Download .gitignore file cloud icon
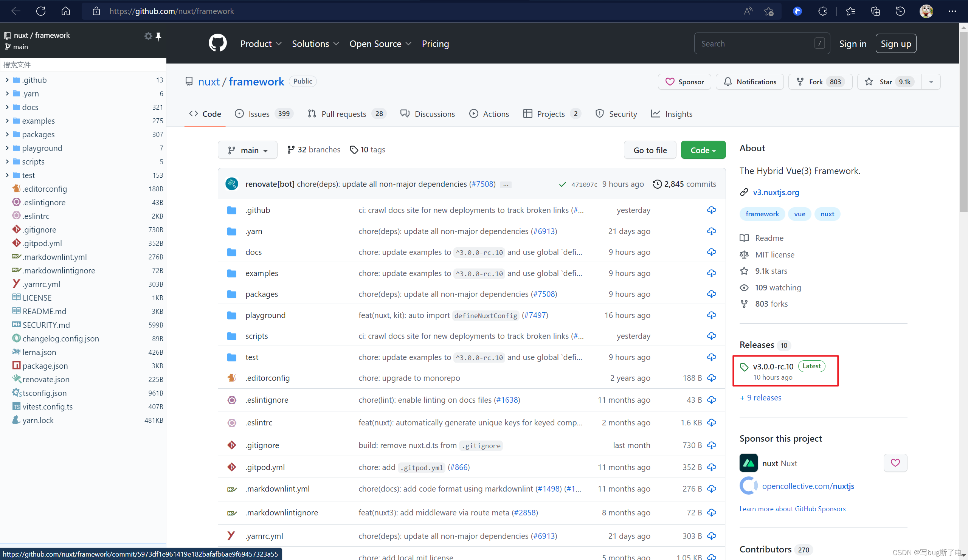 tap(711, 445)
